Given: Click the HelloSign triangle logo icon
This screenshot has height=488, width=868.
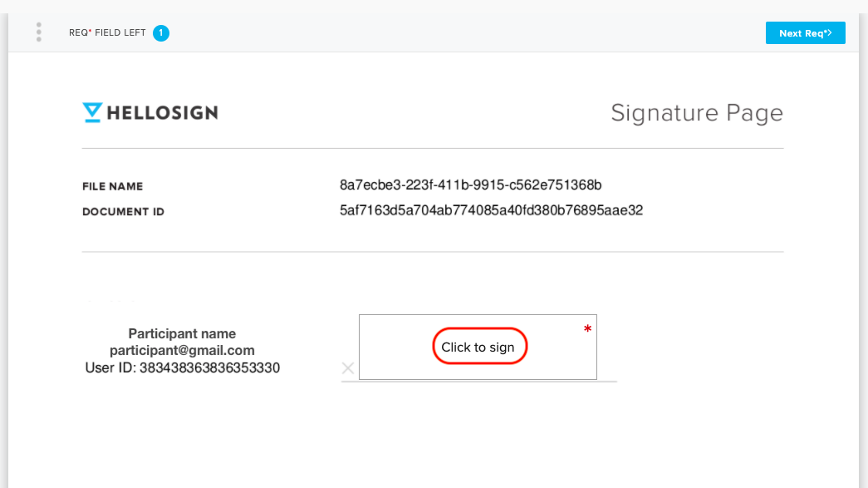Looking at the screenshot, I should point(92,112).
